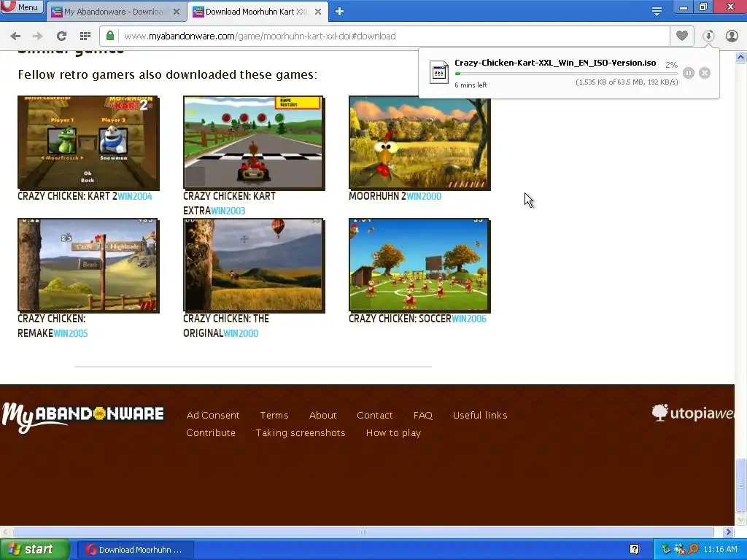Pause the Crazy-Chicken-Kart-XXL ISO download

[x=689, y=73]
